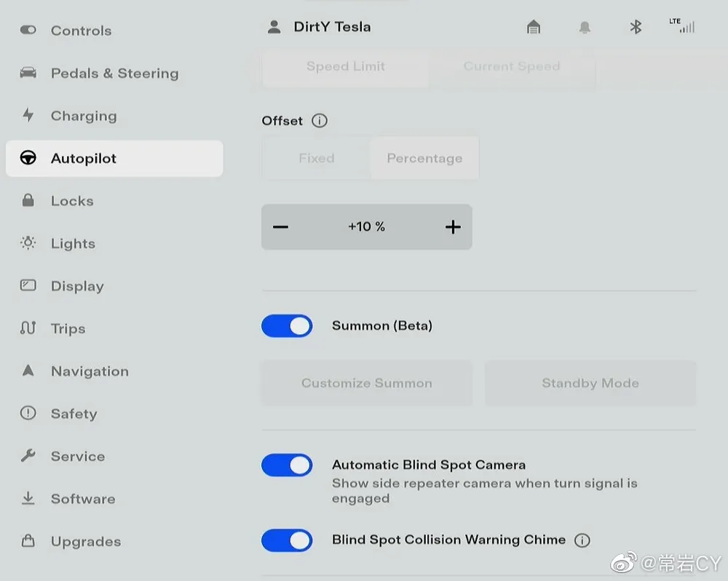Select the Percentage offset option

(424, 159)
